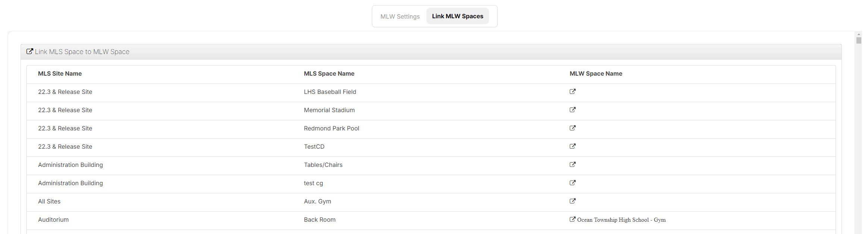Open Ocean Township High School - Gym link icon
Screen dimensions: 868x234
point(572,219)
